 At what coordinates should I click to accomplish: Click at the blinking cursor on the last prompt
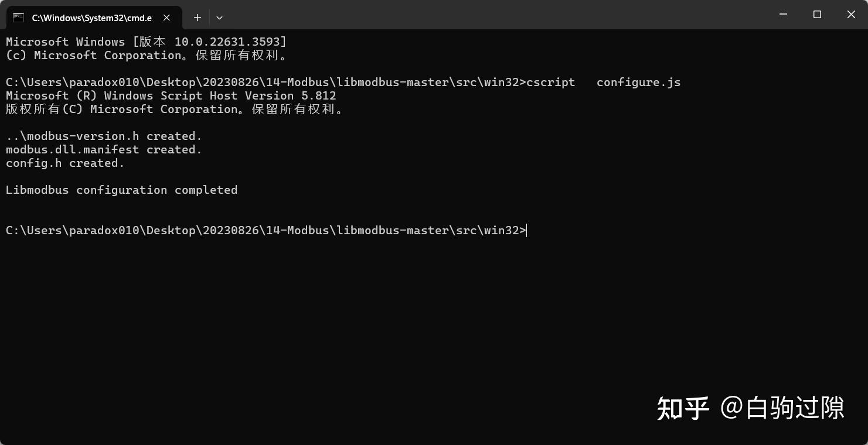527,231
